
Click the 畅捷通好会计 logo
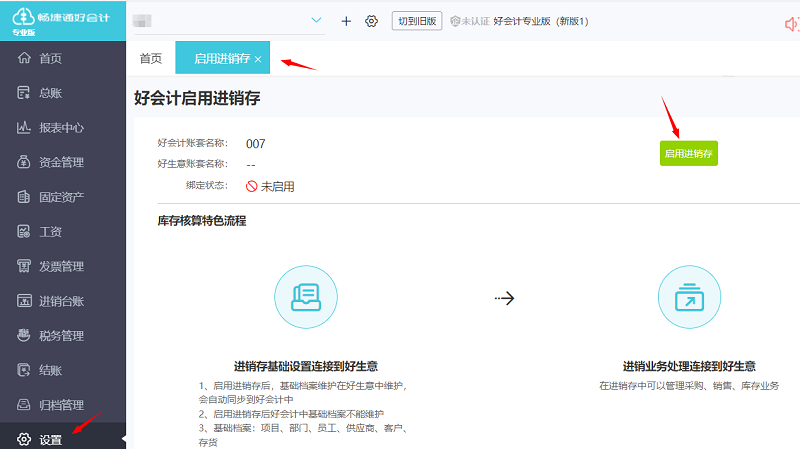pyautogui.click(x=61, y=20)
